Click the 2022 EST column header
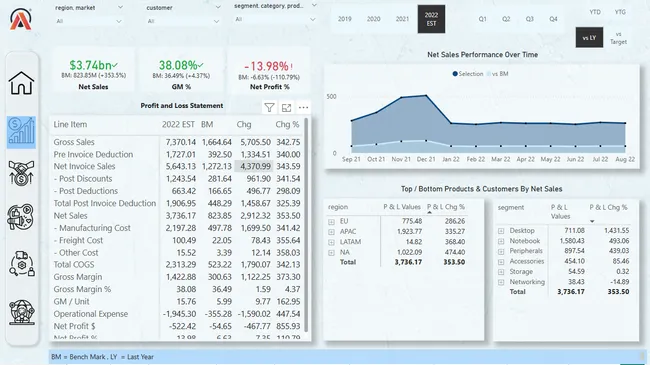The height and width of the screenshot is (365, 650). pos(178,124)
